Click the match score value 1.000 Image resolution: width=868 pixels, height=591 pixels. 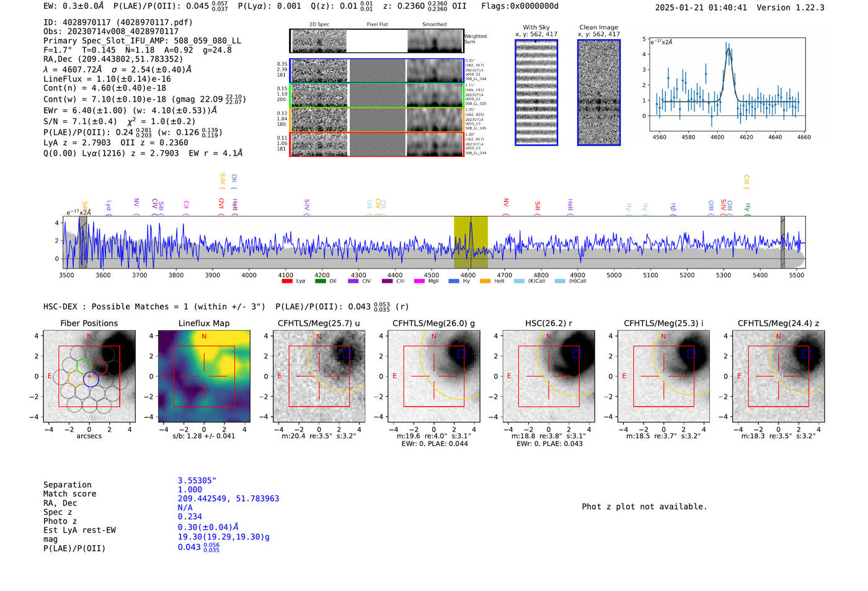point(190,489)
